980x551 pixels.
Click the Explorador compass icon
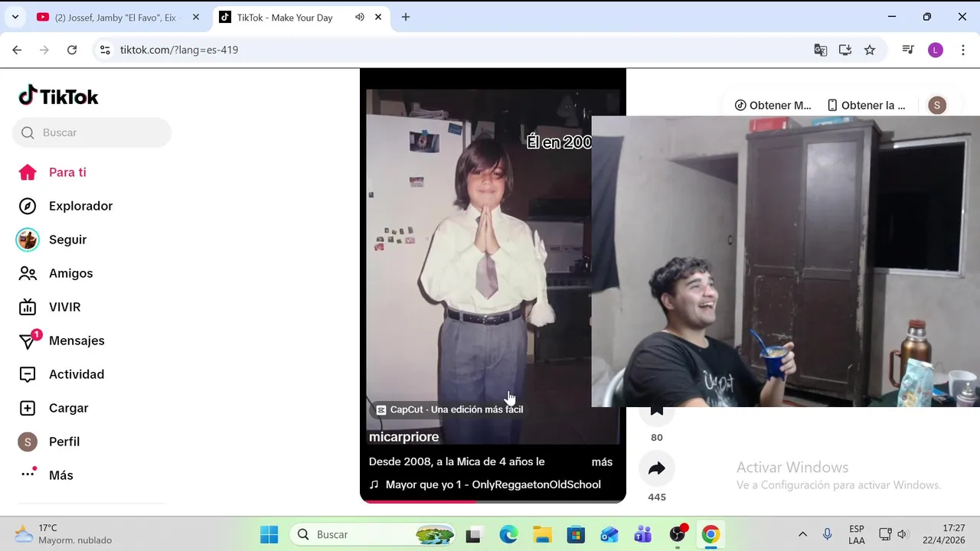pos(28,206)
